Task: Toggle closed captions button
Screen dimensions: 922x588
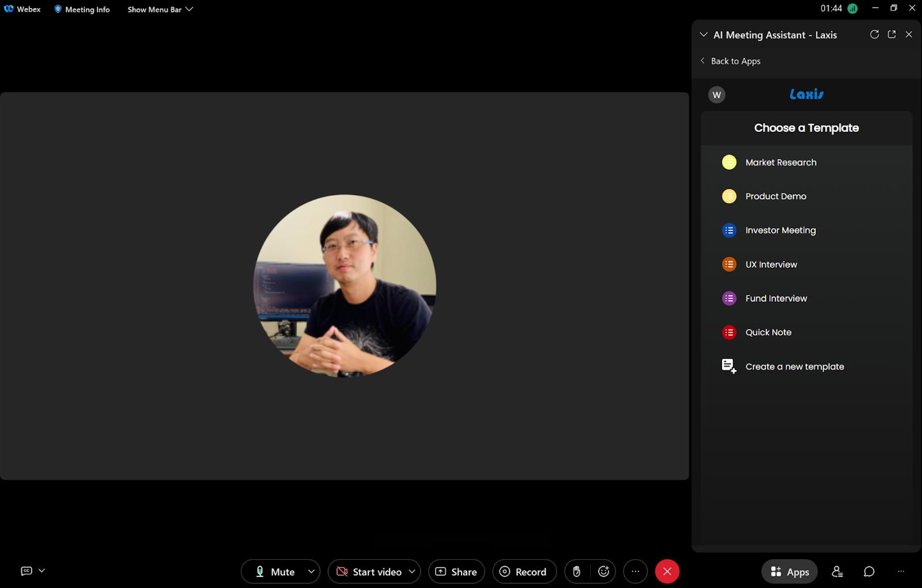Action: click(x=27, y=571)
